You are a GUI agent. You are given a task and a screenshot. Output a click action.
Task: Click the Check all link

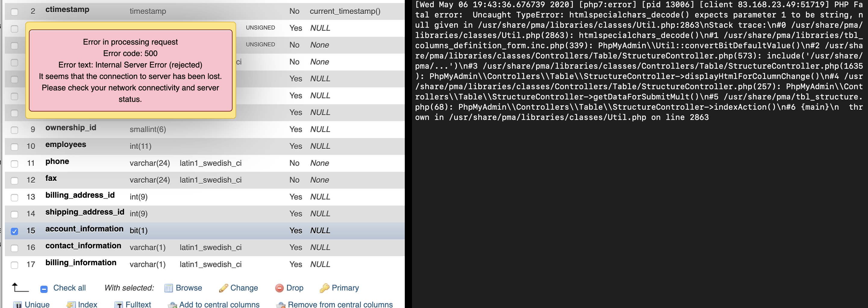pos(69,288)
